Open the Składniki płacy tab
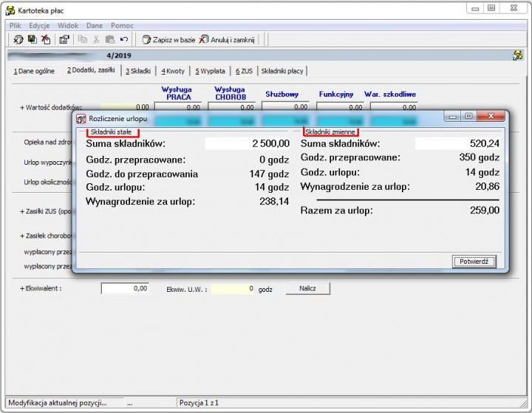This screenshot has height=413, width=532. point(282,71)
